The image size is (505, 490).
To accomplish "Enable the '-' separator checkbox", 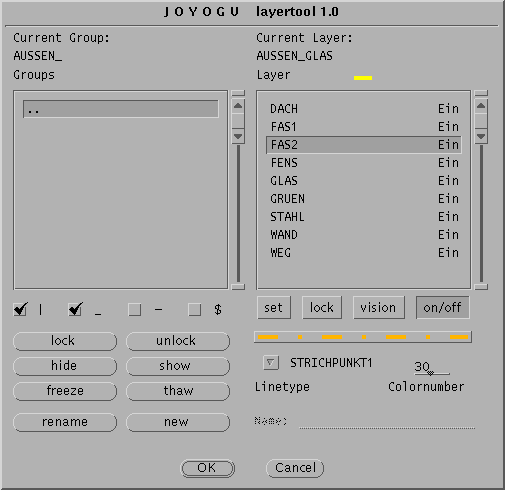I will (x=134, y=309).
